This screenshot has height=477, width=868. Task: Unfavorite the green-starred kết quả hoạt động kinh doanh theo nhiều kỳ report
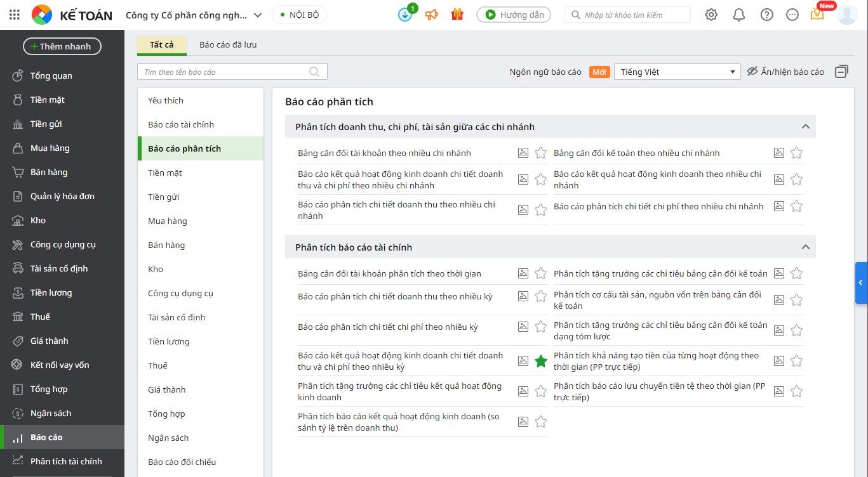[x=540, y=361]
